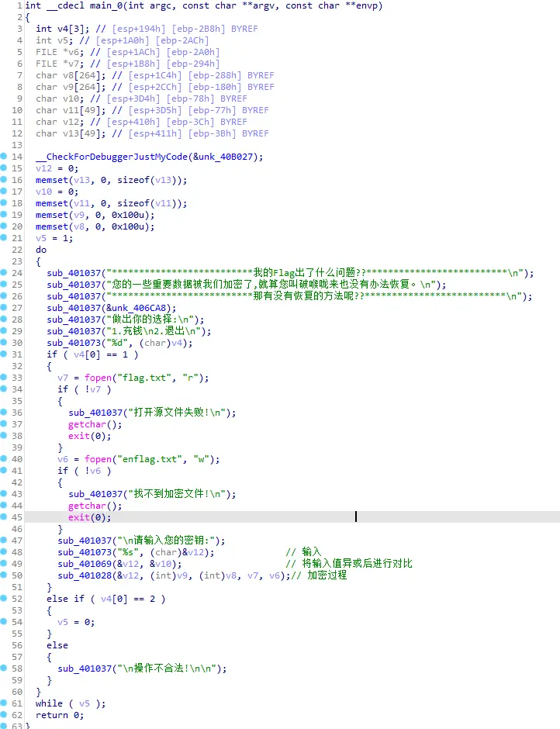The width and height of the screenshot is (560, 729).
Task: Click fopen on the v7 assignment line
Action: coord(99,378)
